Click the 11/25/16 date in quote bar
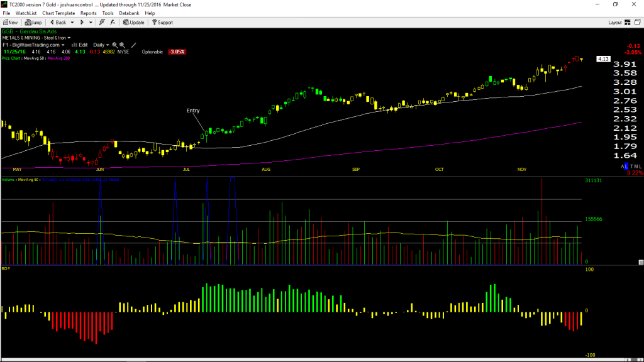Viewport: 644px width, 362px height. [x=14, y=52]
